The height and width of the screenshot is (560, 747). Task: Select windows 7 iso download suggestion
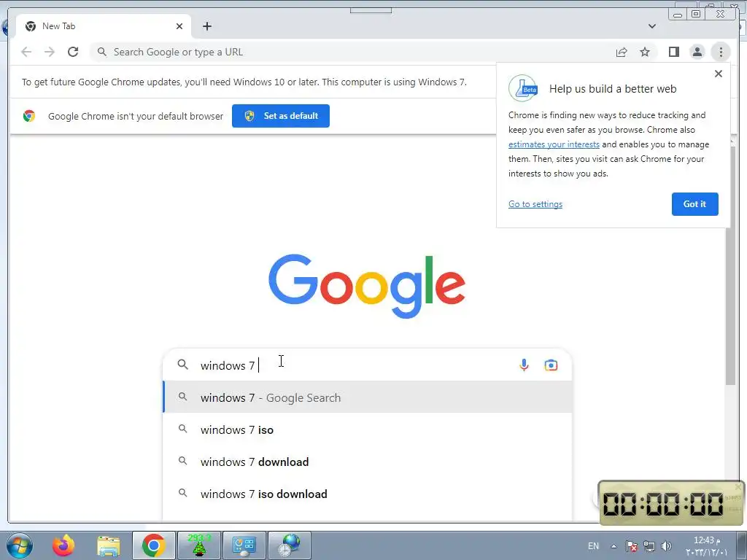(368, 494)
